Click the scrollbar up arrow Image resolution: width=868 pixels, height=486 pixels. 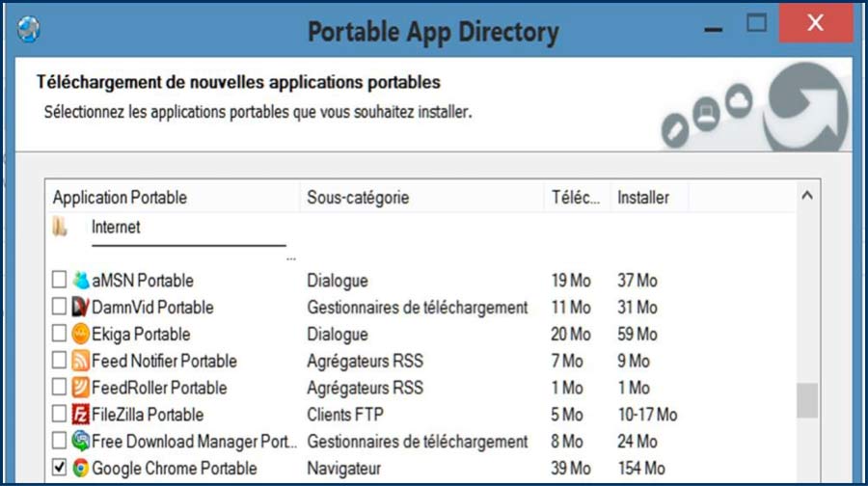click(x=807, y=197)
